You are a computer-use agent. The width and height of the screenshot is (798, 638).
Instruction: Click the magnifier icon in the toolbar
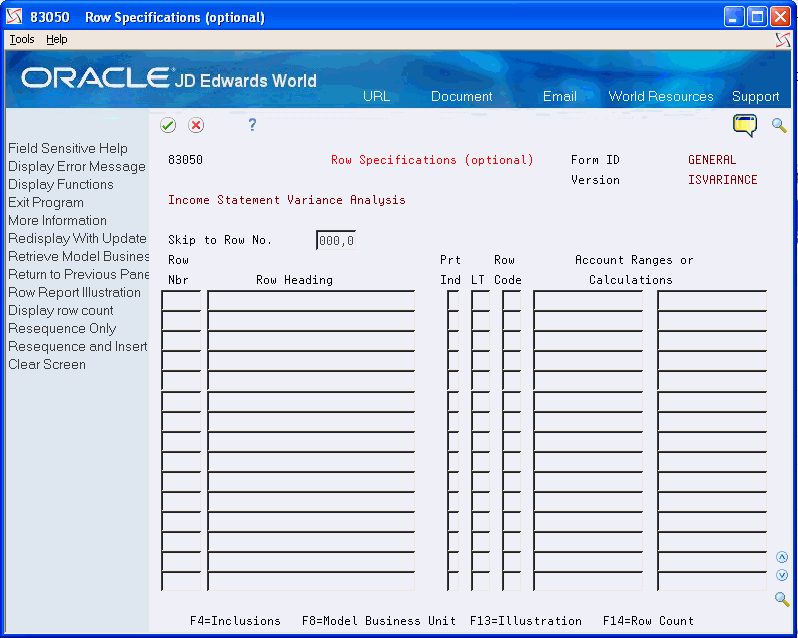click(779, 125)
